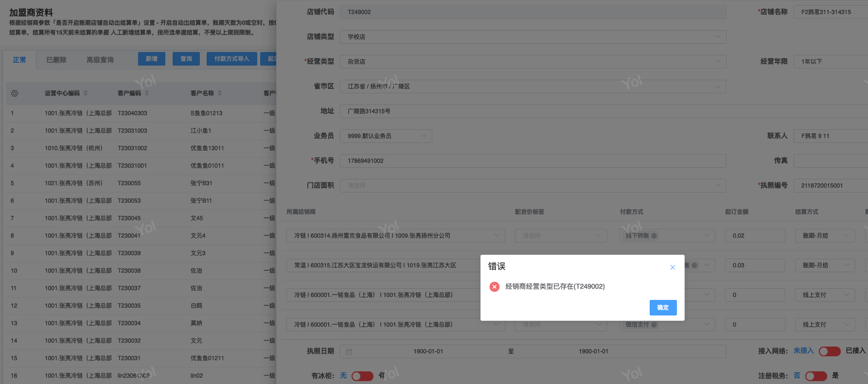868x384 pixels.
Task: Select customer name 文45
Action: (197, 218)
